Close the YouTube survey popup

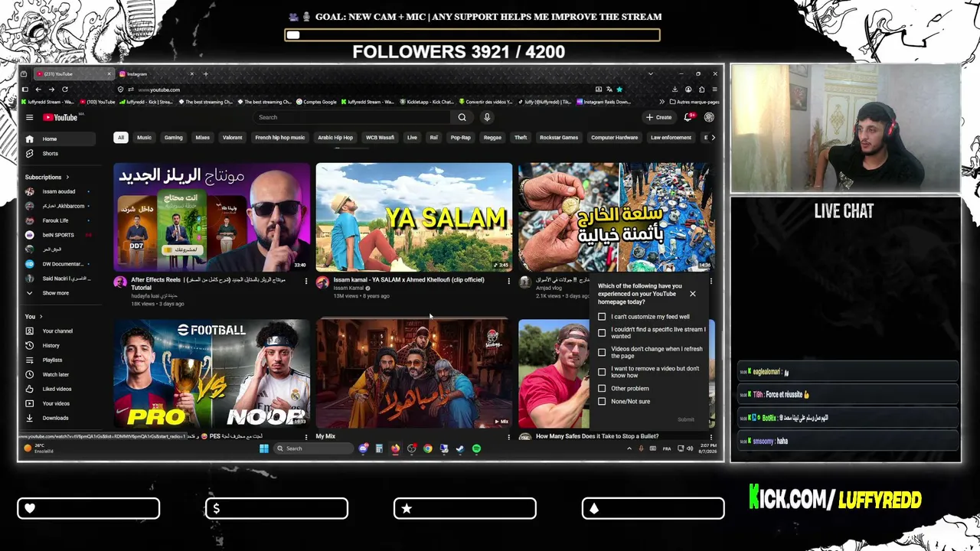(693, 294)
